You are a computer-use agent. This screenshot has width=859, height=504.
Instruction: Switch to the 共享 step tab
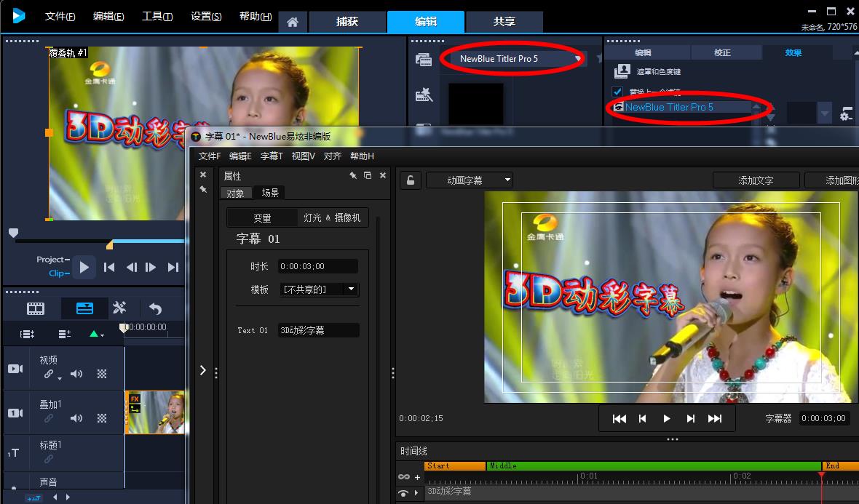[x=504, y=22]
